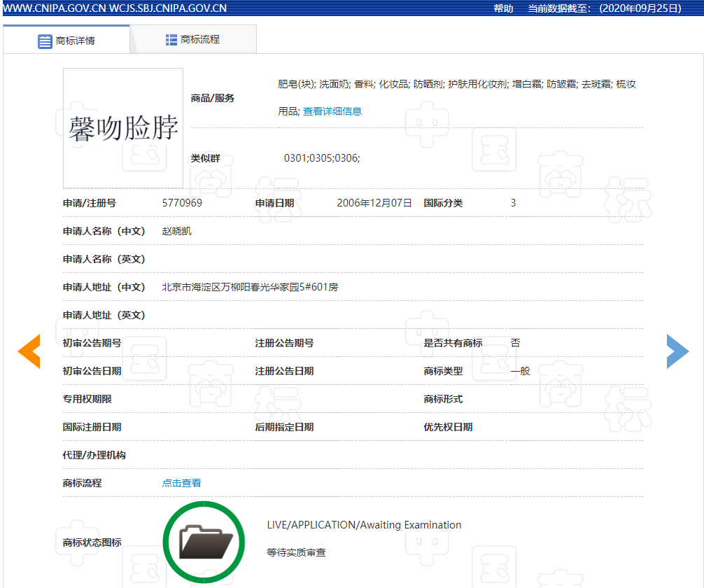Open 点击查看 trademark process link
Image resolution: width=704 pixels, height=588 pixels.
(x=181, y=483)
